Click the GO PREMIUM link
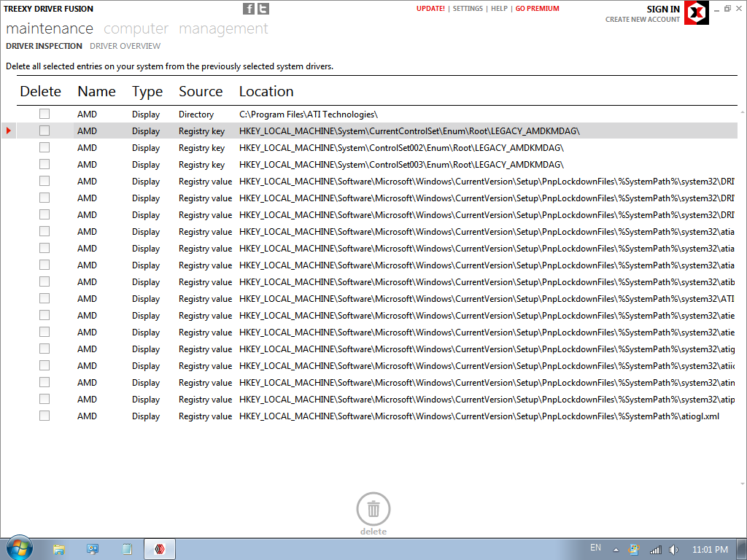The height and width of the screenshot is (560, 747). [x=538, y=9]
